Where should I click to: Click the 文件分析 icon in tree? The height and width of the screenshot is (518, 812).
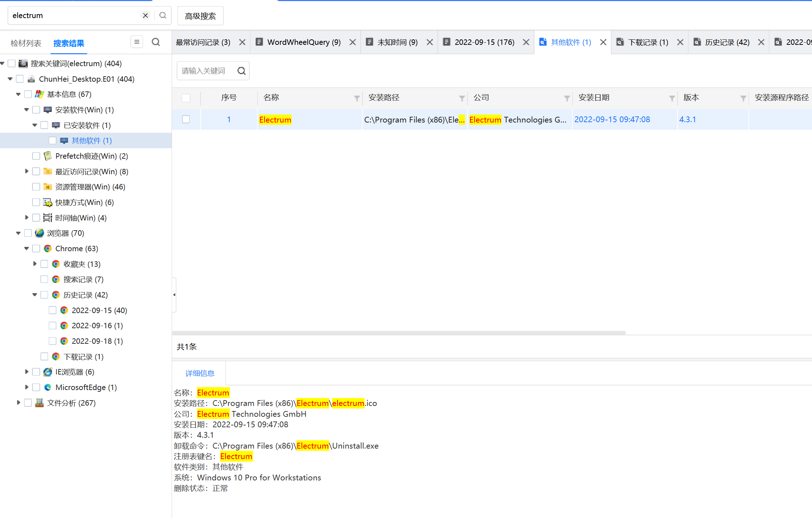tap(39, 403)
